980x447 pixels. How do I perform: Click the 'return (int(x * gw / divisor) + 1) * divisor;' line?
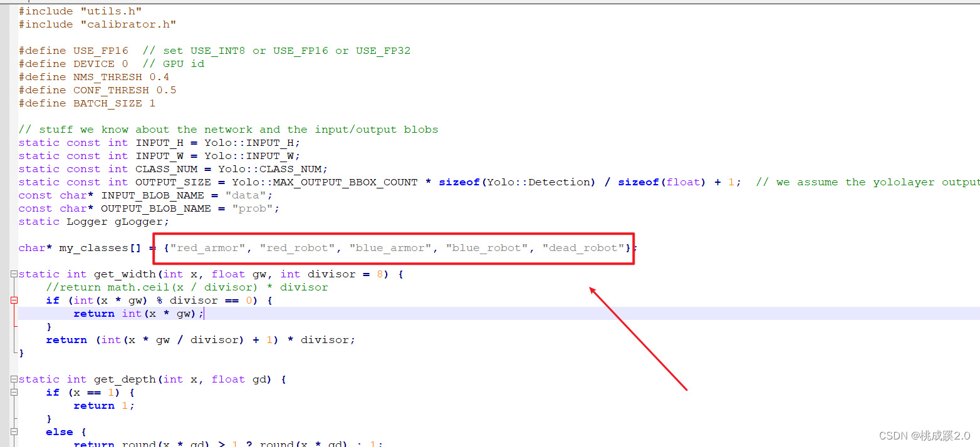(x=201, y=340)
